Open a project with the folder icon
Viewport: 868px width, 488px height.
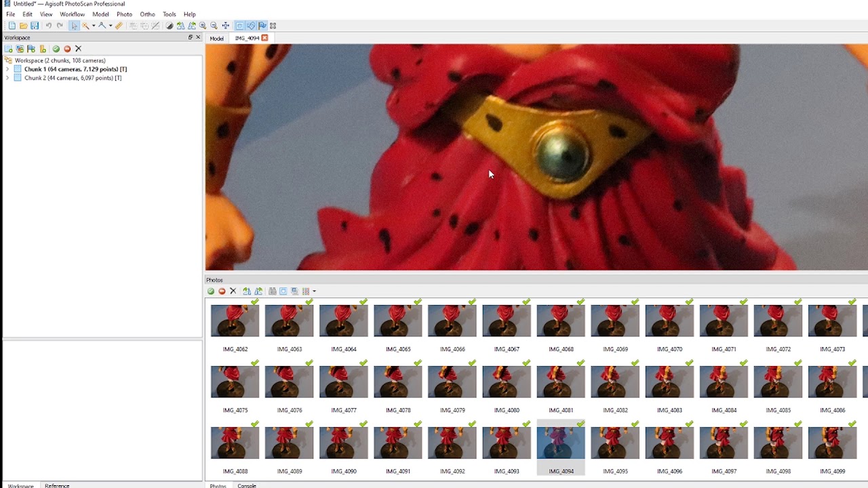click(x=23, y=26)
